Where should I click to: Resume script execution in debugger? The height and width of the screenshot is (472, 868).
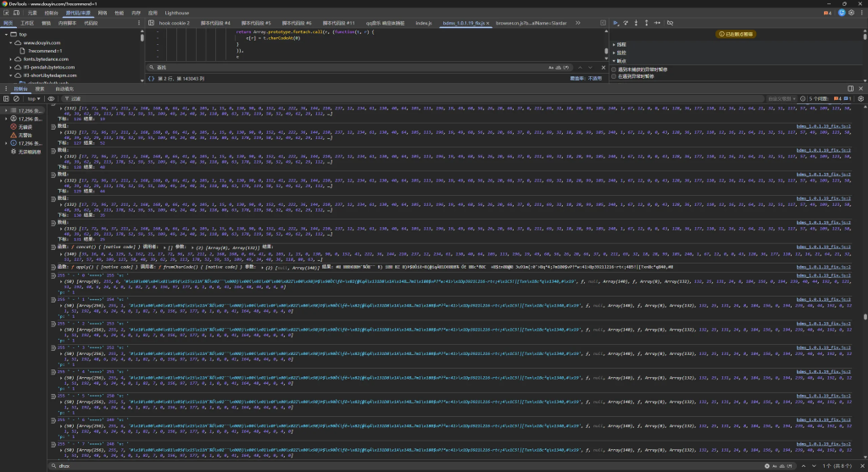click(615, 24)
